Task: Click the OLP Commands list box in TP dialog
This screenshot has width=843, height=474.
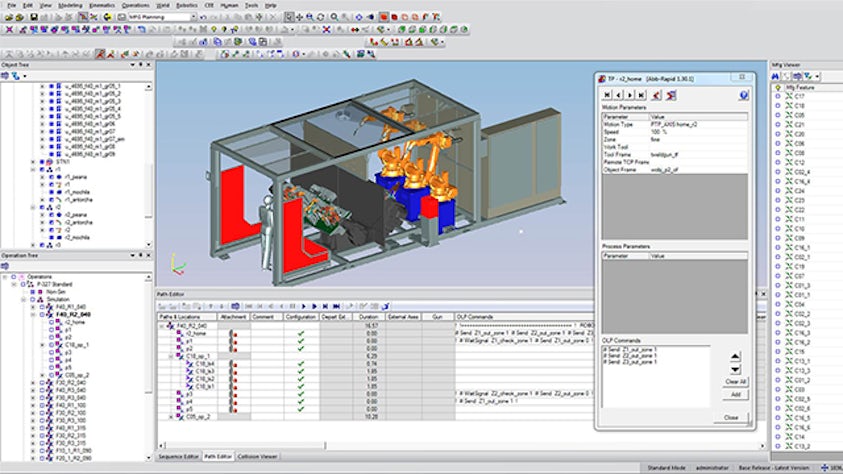Action: 655,376
